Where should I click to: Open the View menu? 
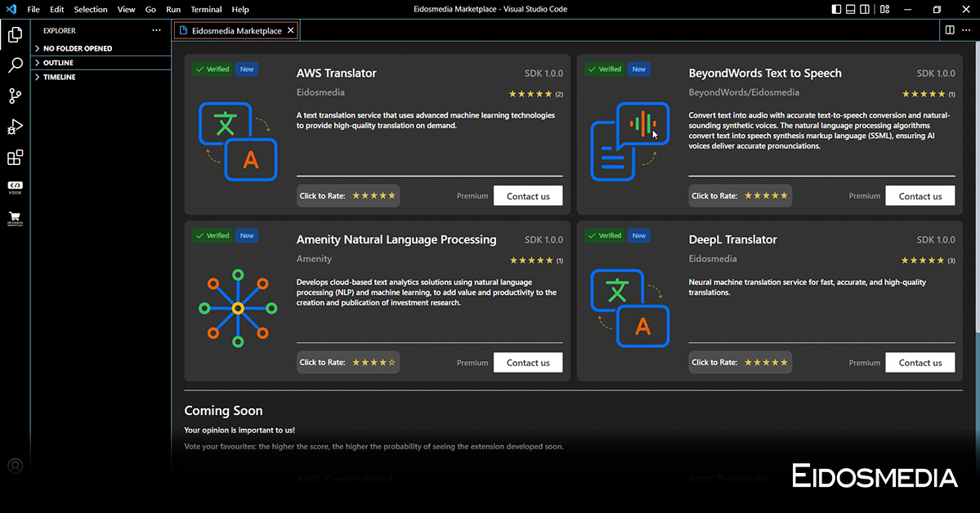(x=126, y=9)
